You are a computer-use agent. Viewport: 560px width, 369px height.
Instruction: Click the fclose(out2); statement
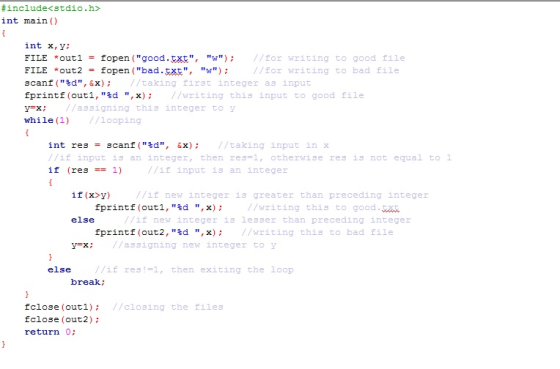click(62, 319)
